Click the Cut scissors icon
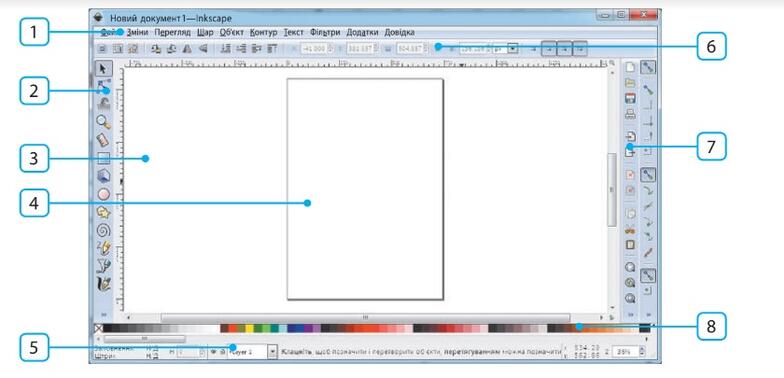Image resolution: width=784 pixels, height=378 pixels. tap(630, 230)
